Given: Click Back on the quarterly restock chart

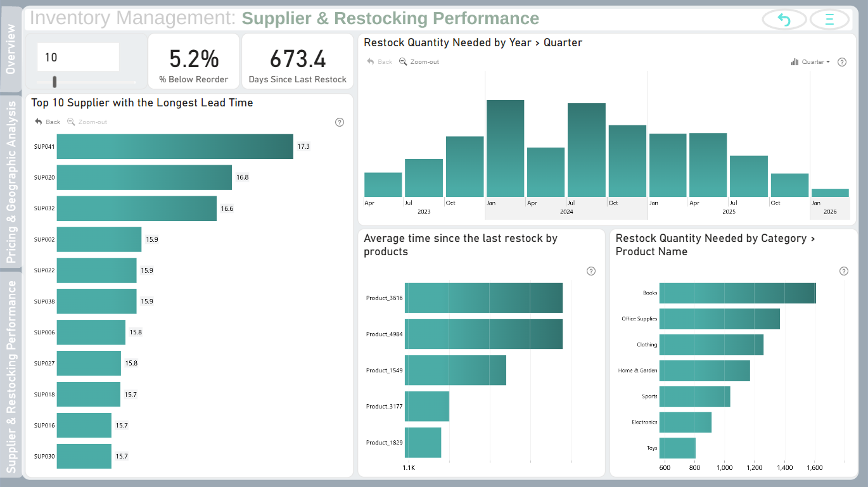Looking at the screenshot, I should pyautogui.click(x=380, y=62).
